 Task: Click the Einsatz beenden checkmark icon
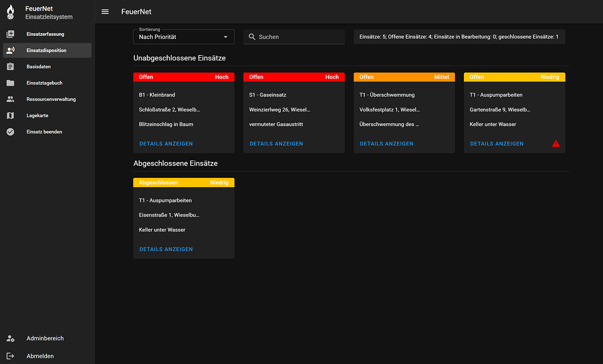coord(11,132)
